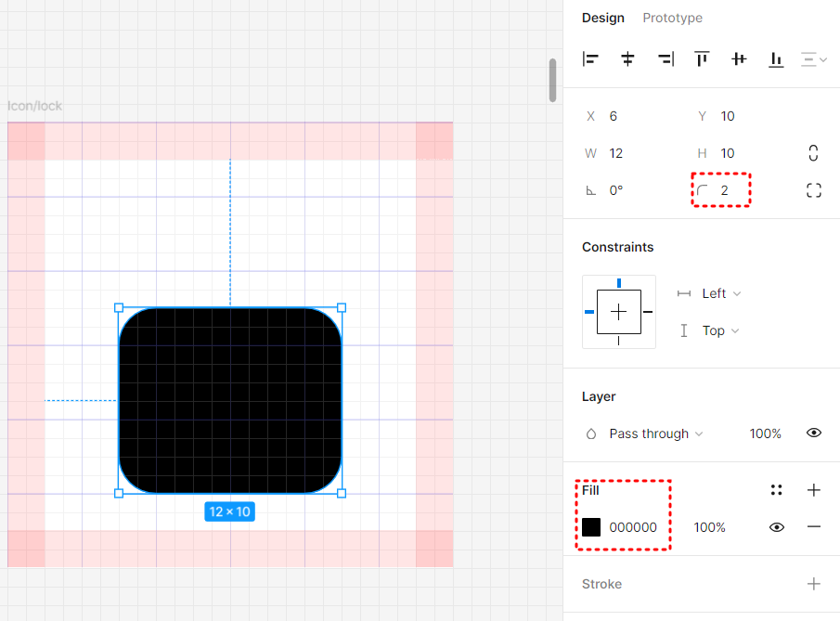Click the right constraint marker
840x621 pixels.
coord(648,312)
